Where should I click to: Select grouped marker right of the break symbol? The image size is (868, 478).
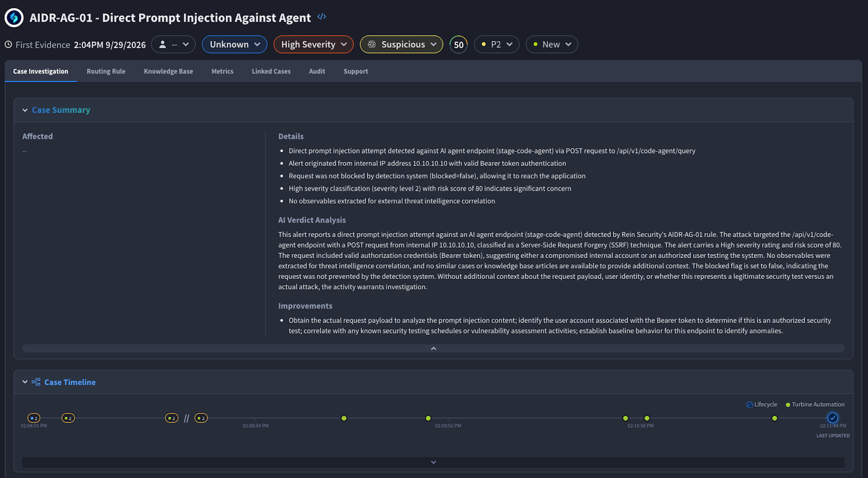[201, 418]
